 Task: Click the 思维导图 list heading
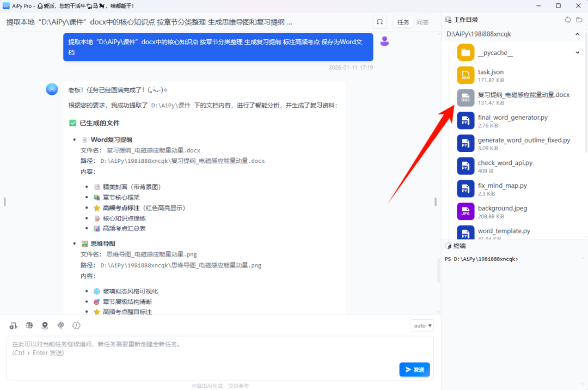click(103, 244)
